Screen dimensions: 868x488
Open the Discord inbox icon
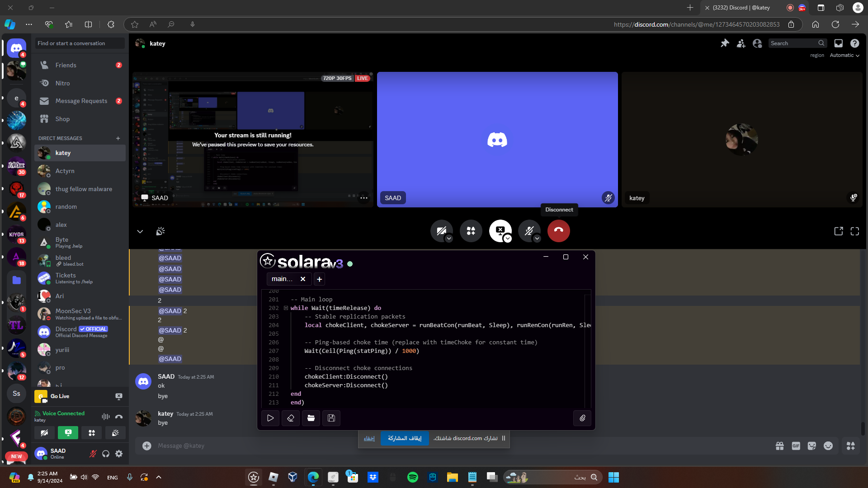pos(839,43)
